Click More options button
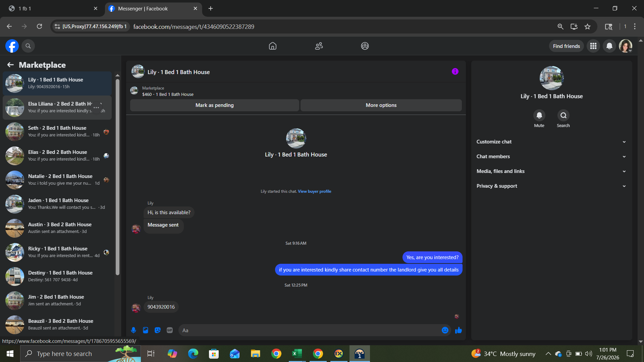 (x=381, y=105)
